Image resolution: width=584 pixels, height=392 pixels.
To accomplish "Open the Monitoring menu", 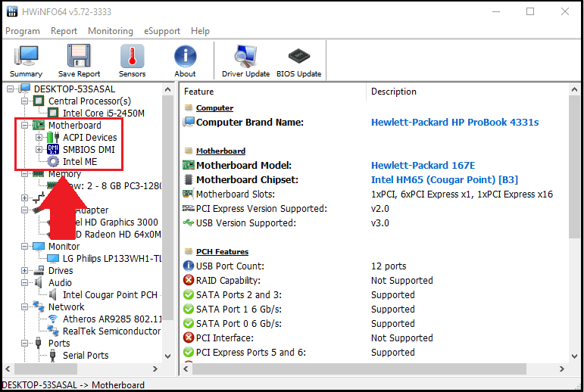I will [x=110, y=31].
